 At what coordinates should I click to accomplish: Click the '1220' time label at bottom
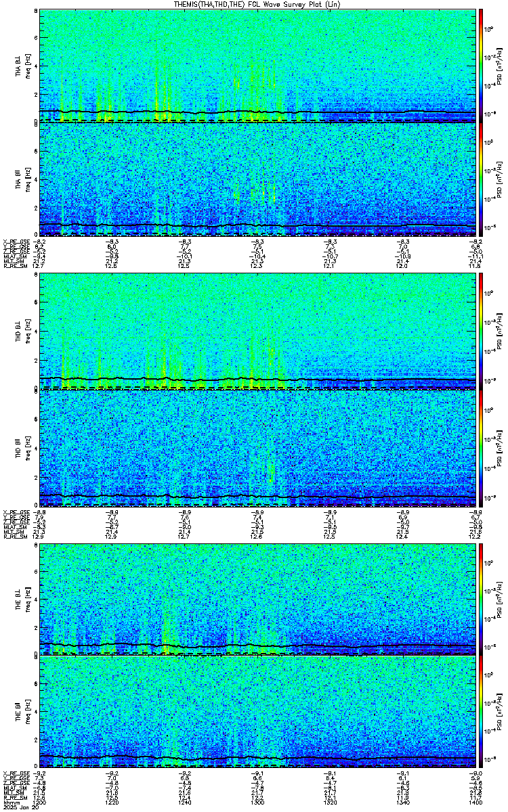click(112, 802)
